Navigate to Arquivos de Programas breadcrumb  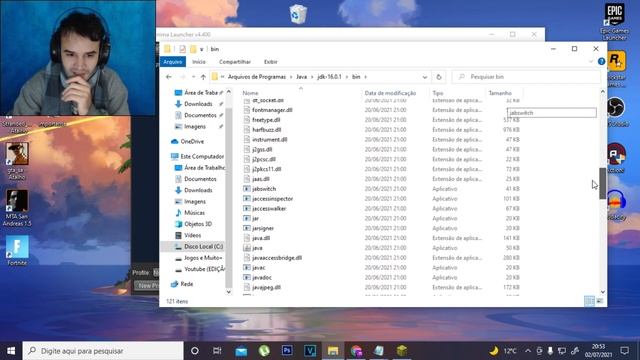(x=257, y=77)
